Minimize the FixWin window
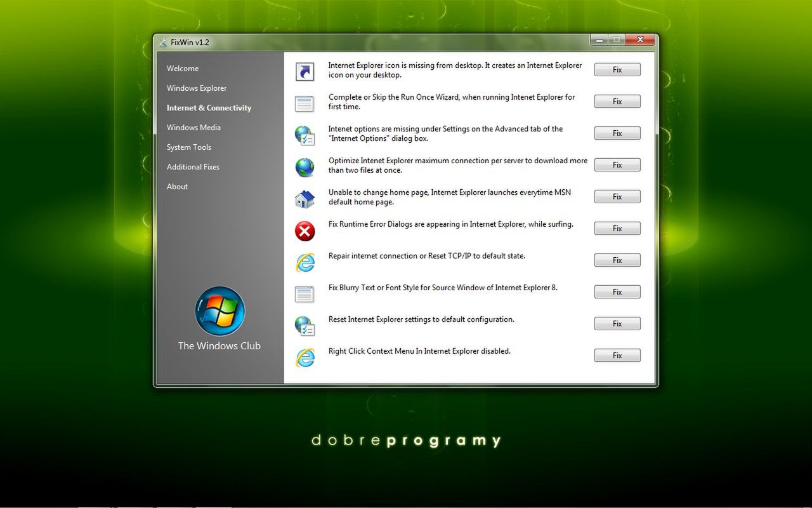The width and height of the screenshot is (812, 508). pyautogui.click(x=599, y=39)
